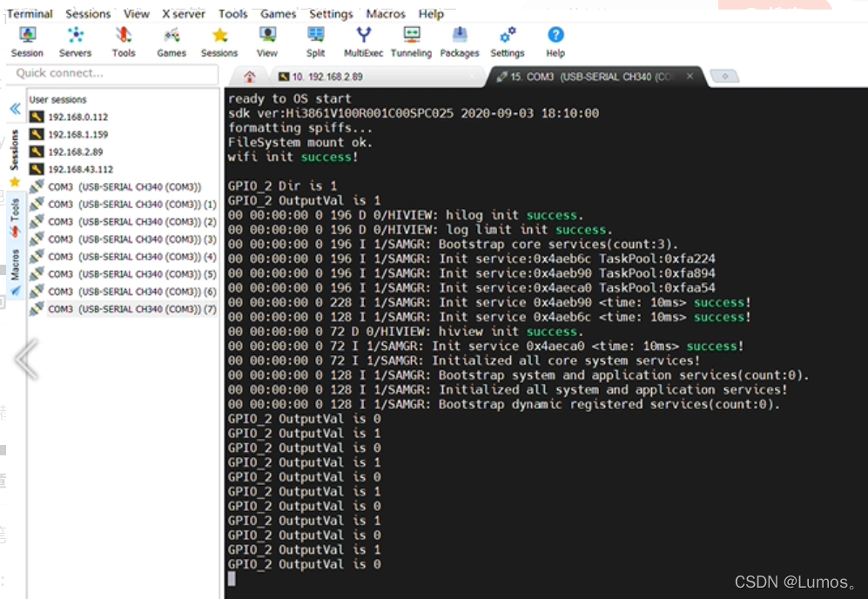Close the COM3 USB-SERIAL CH340 tab

690,76
